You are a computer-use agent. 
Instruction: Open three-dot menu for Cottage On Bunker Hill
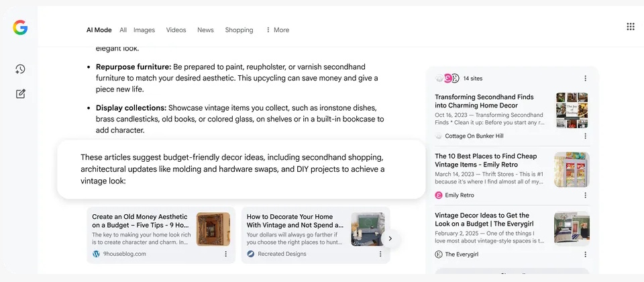click(585, 136)
